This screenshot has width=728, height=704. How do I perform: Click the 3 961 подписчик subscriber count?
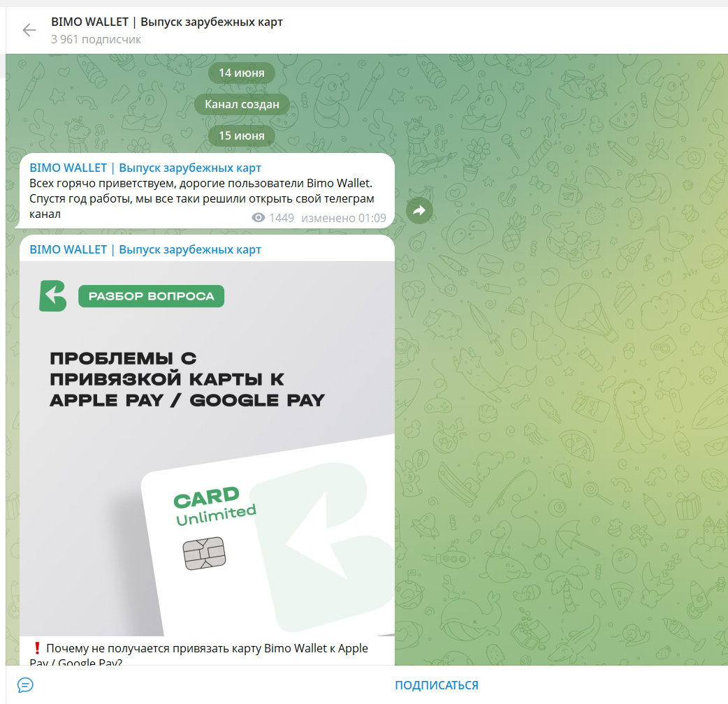pyautogui.click(x=96, y=39)
